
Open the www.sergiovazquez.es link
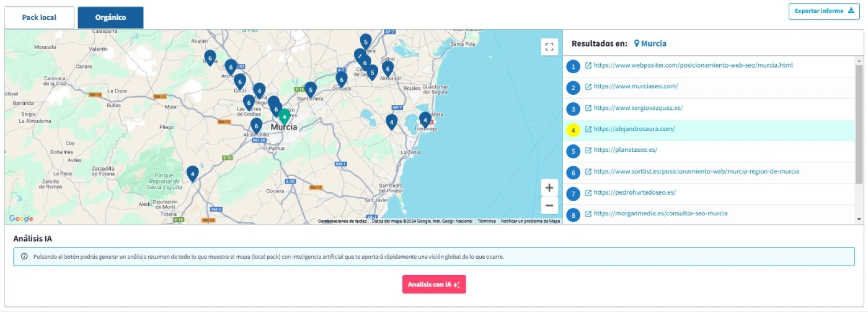point(638,108)
